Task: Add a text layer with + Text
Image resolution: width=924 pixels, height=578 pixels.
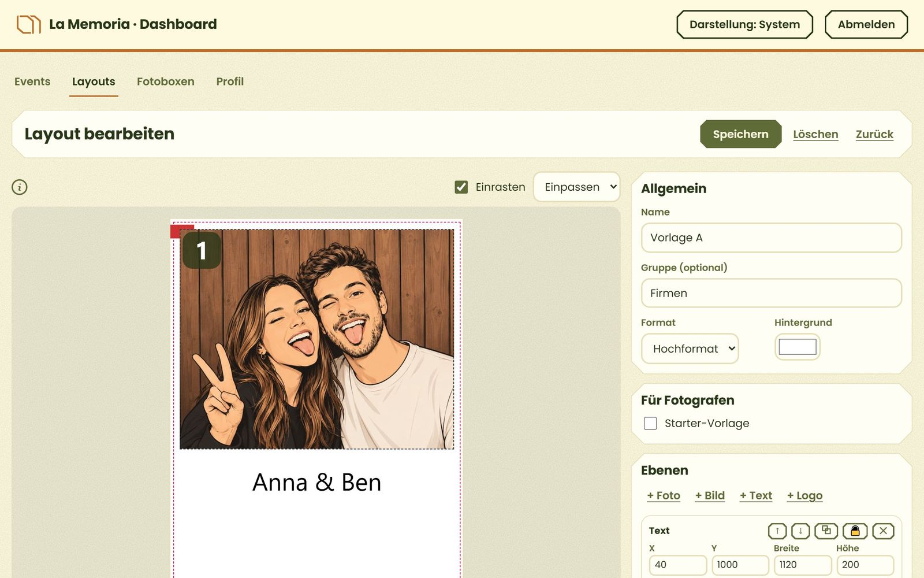Action: (x=756, y=495)
